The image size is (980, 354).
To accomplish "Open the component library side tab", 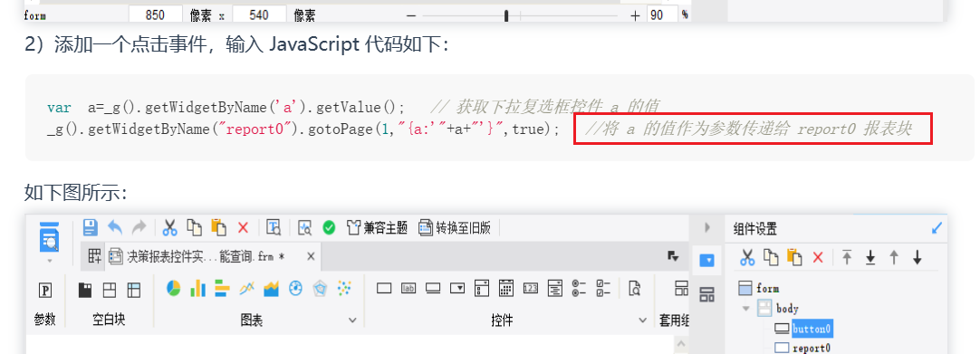I will (x=706, y=294).
